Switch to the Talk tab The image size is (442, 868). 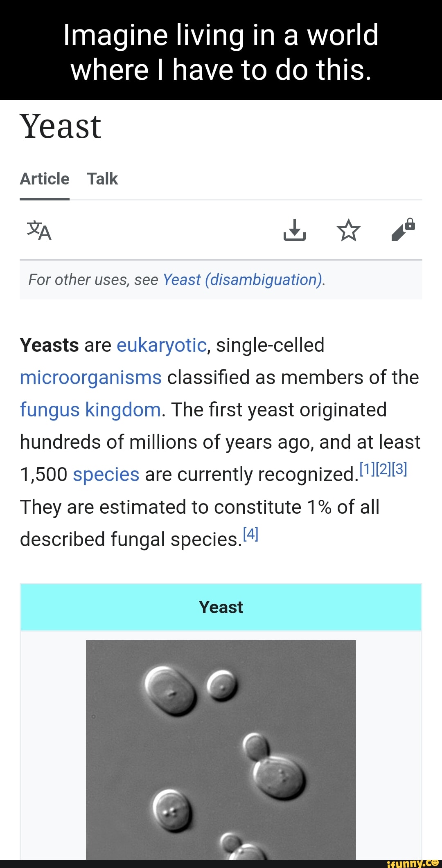point(103,179)
